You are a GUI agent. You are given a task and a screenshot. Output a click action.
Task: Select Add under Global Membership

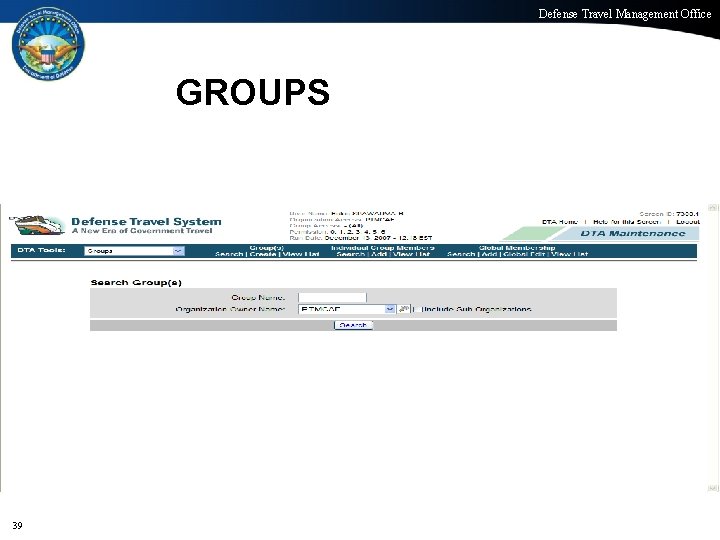[x=489, y=254]
